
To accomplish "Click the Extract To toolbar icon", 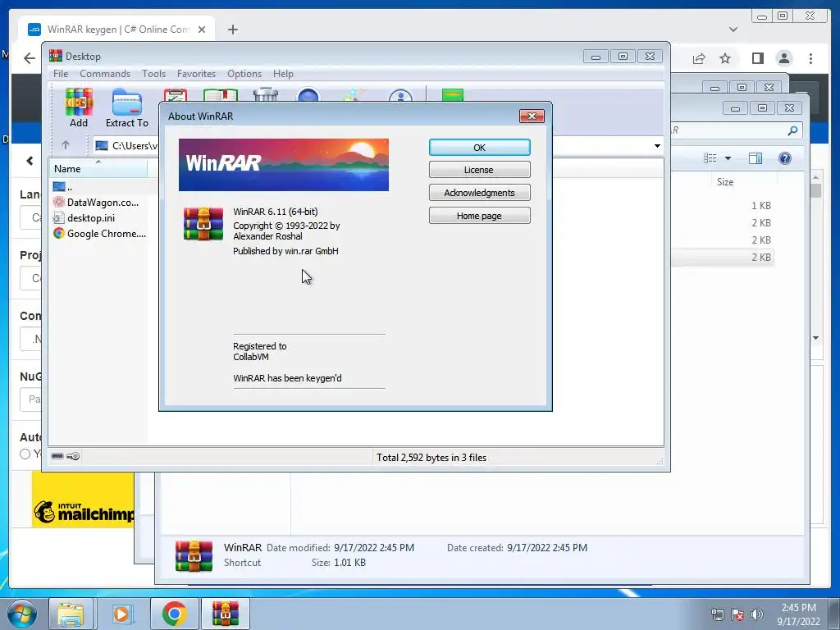I will tap(127, 107).
